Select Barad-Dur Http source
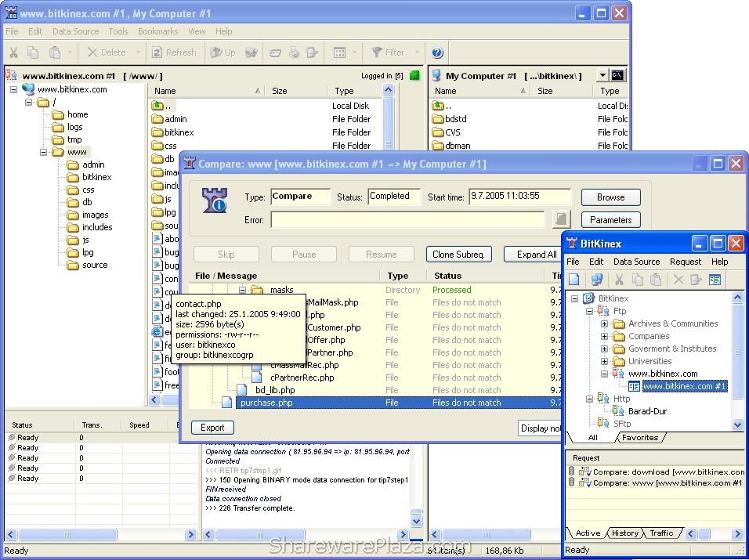The image size is (749, 560). click(x=647, y=411)
